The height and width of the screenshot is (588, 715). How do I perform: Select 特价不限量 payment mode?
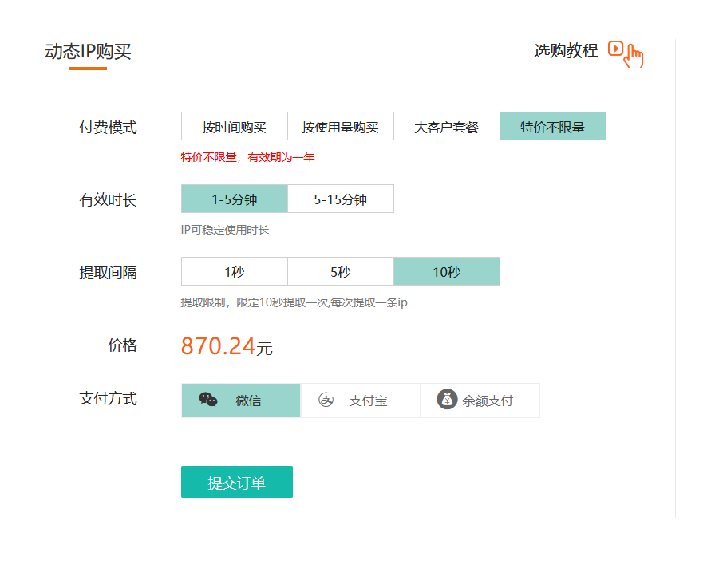(x=552, y=127)
